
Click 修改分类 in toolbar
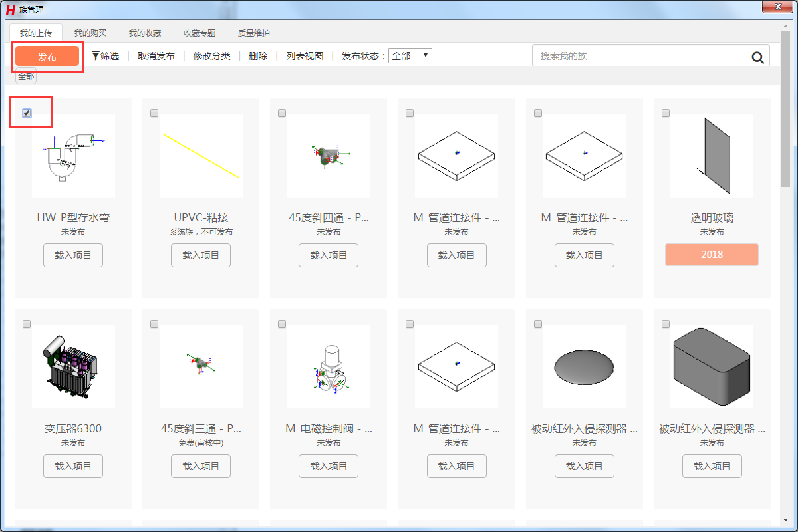212,56
